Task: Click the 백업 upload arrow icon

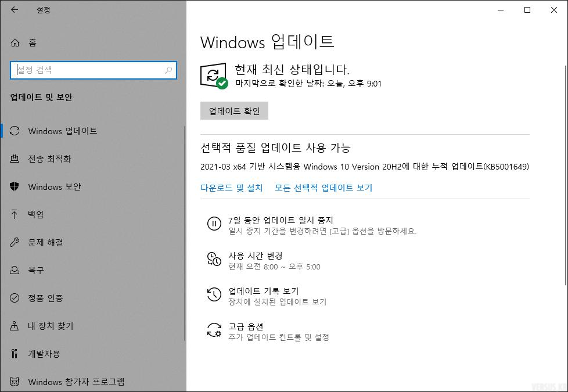Action: click(x=15, y=214)
